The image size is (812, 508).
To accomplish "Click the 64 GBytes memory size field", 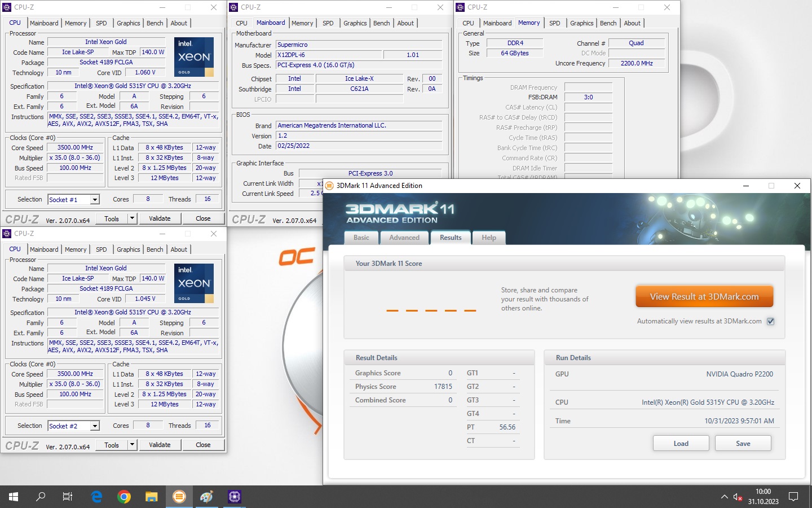I will 515,53.
